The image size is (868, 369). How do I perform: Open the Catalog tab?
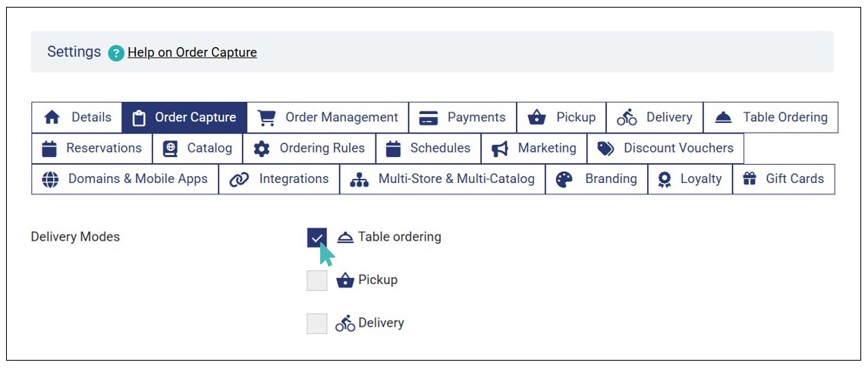click(197, 148)
